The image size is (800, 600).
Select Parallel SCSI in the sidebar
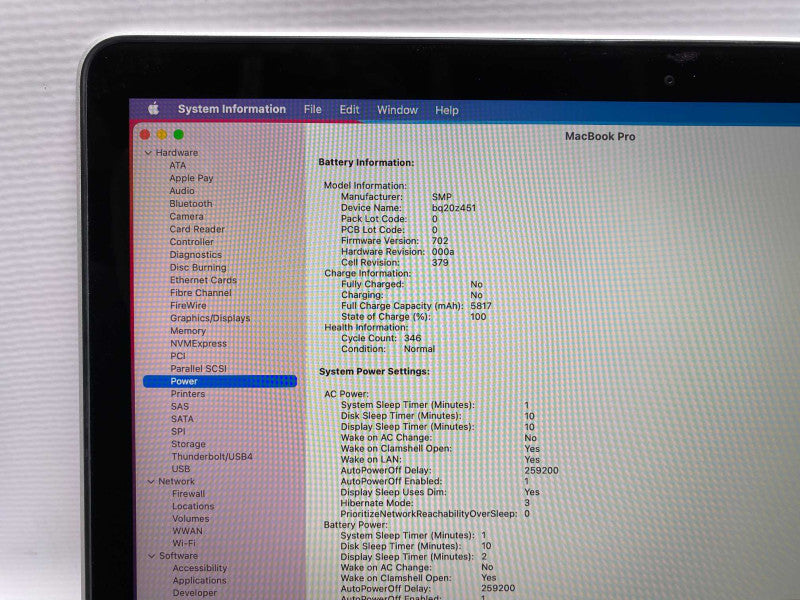198,368
